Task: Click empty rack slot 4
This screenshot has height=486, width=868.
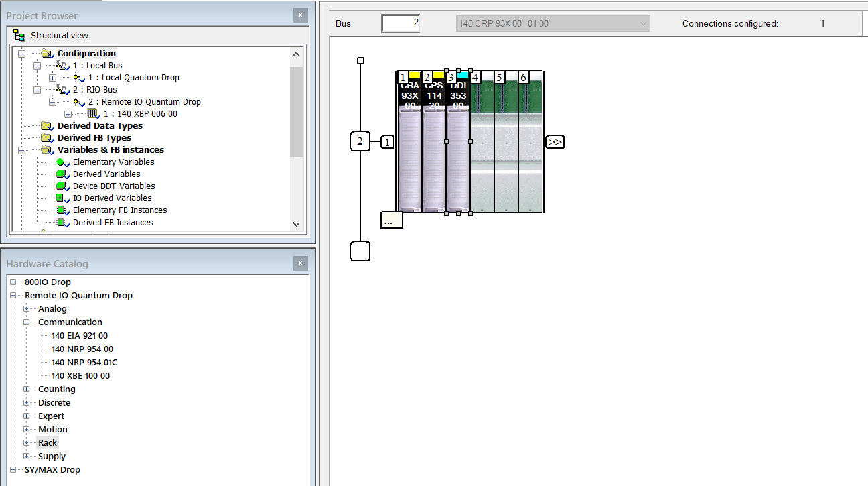Action: pyautogui.click(x=482, y=142)
